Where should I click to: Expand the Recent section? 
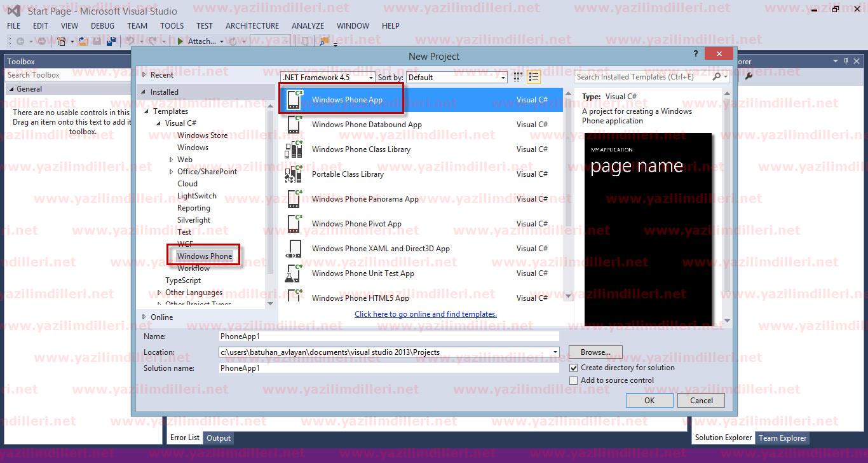[x=144, y=75]
